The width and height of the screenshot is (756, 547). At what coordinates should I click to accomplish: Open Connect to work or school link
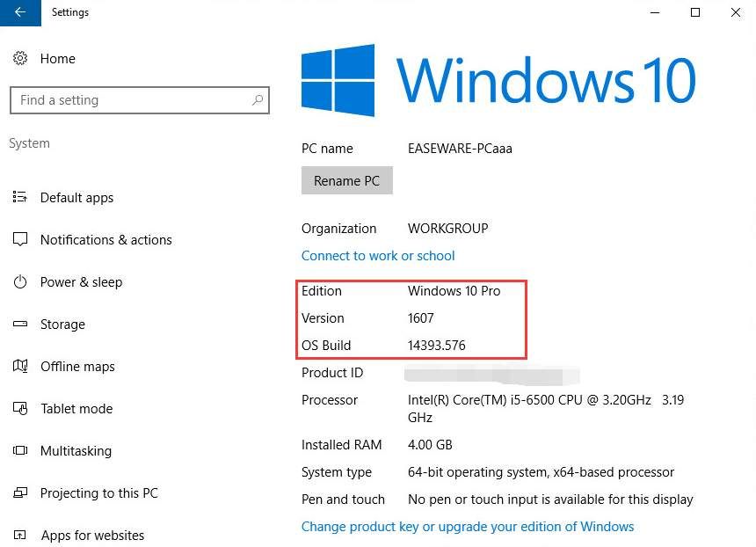[378, 256]
